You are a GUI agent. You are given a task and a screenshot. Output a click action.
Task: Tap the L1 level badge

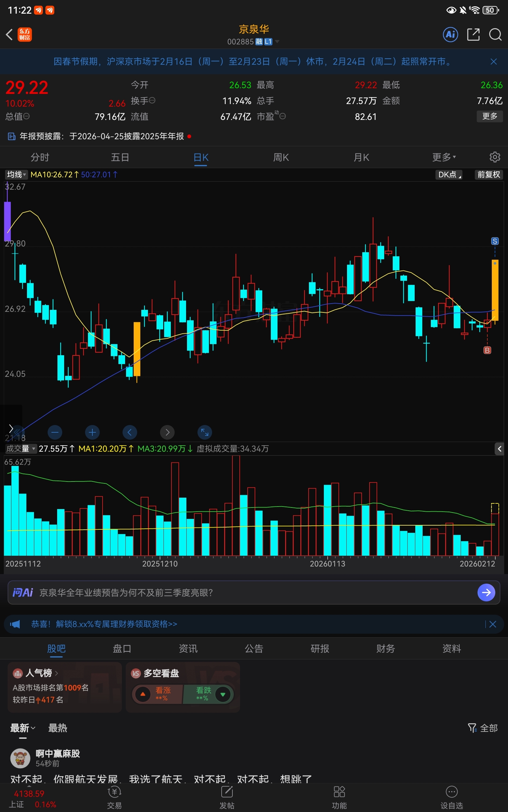[268, 42]
